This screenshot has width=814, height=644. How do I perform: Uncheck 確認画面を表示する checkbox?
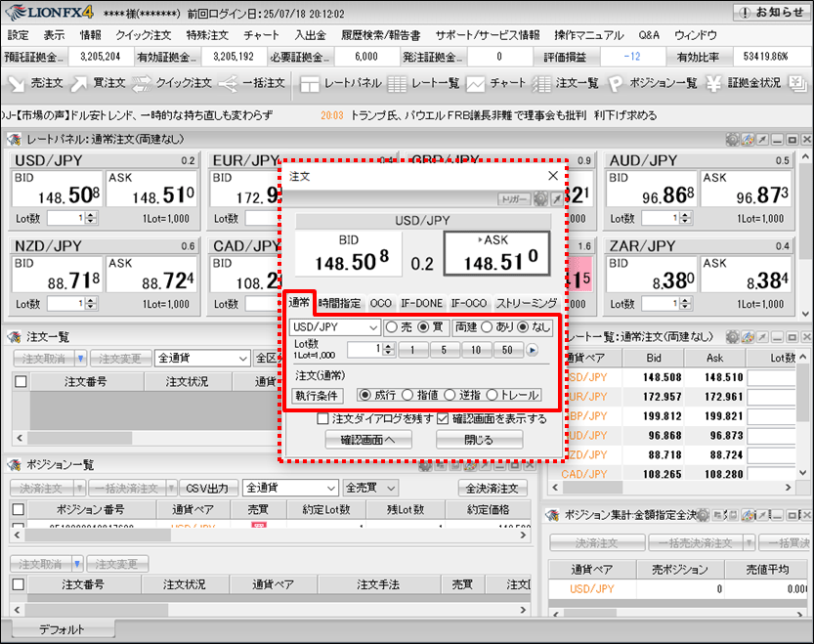click(443, 418)
